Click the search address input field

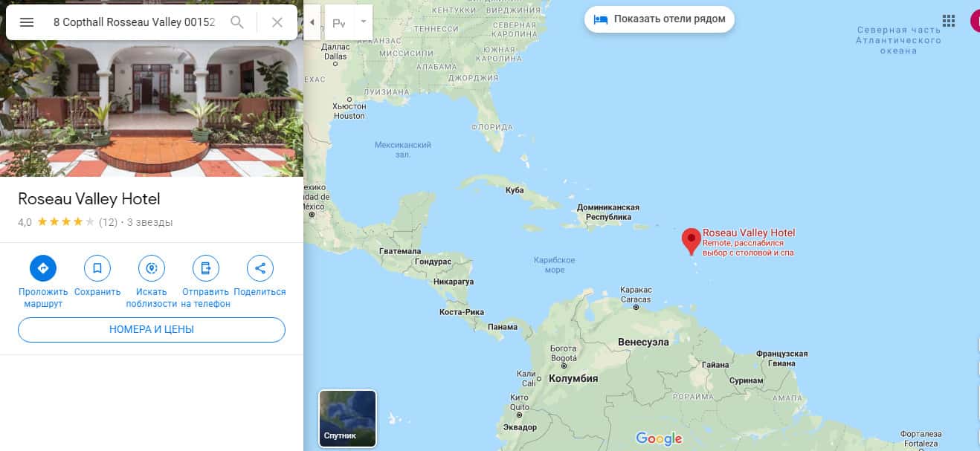click(x=134, y=22)
